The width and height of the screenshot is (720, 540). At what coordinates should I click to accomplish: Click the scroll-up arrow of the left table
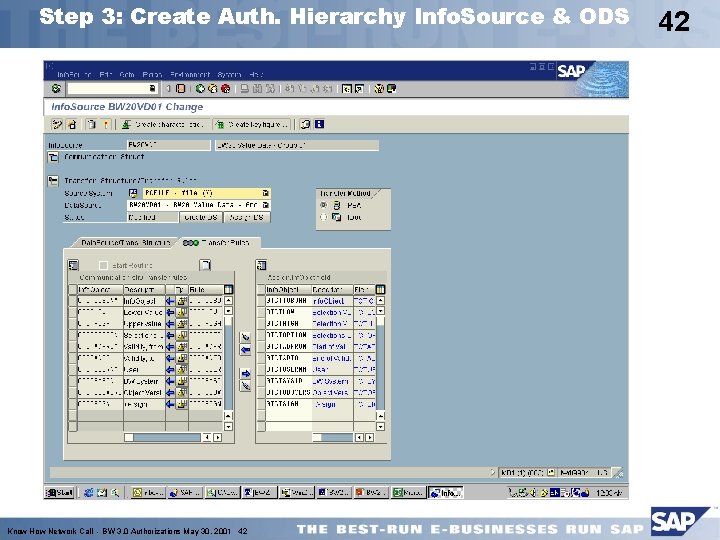[228, 300]
